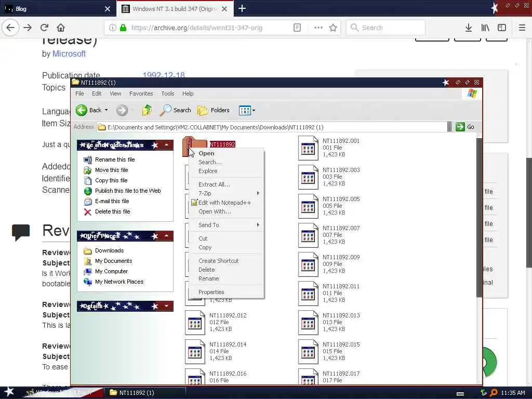This screenshot has height=399, width=532.
Task: Open the star Start button
Action: click(x=9, y=392)
